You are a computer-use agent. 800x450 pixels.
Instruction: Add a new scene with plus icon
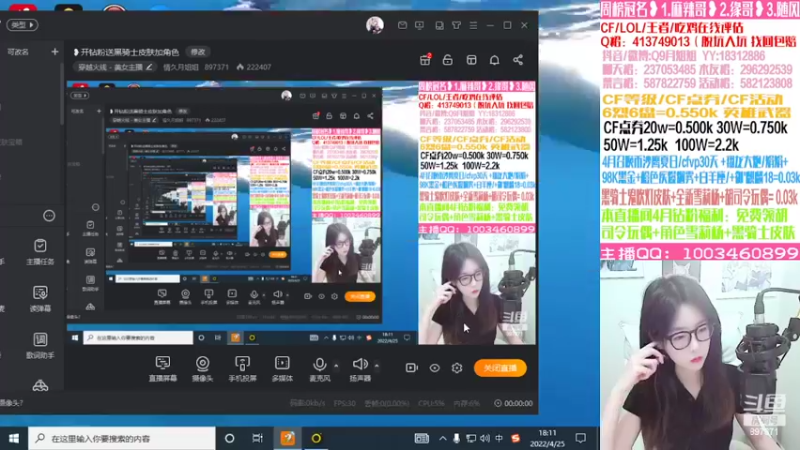[x=55, y=52]
